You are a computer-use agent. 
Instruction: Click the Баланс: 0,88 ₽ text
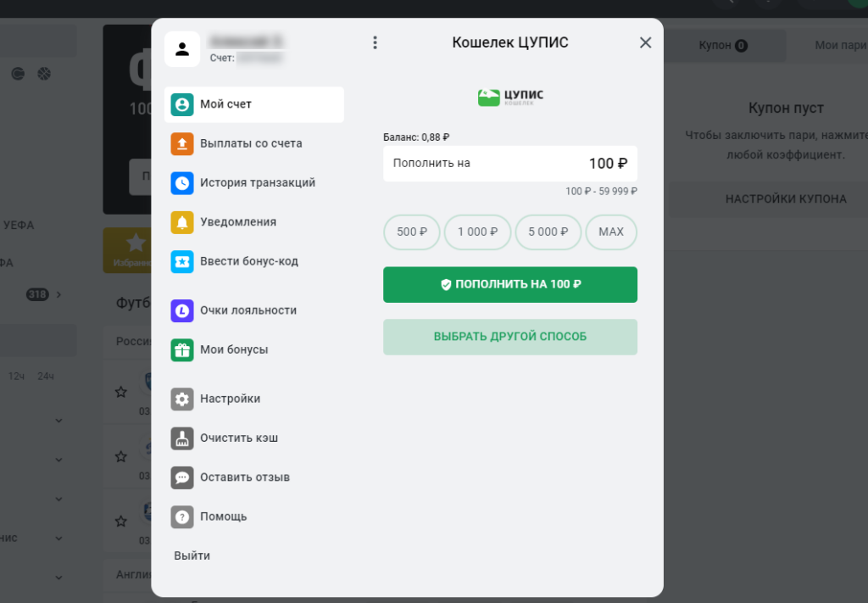click(x=416, y=137)
